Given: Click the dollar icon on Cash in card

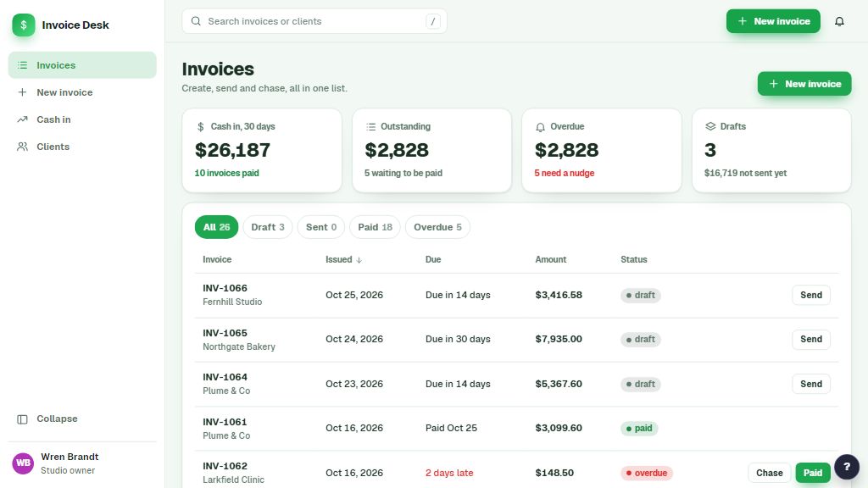Looking at the screenshot, I should [x=200, y=127].
